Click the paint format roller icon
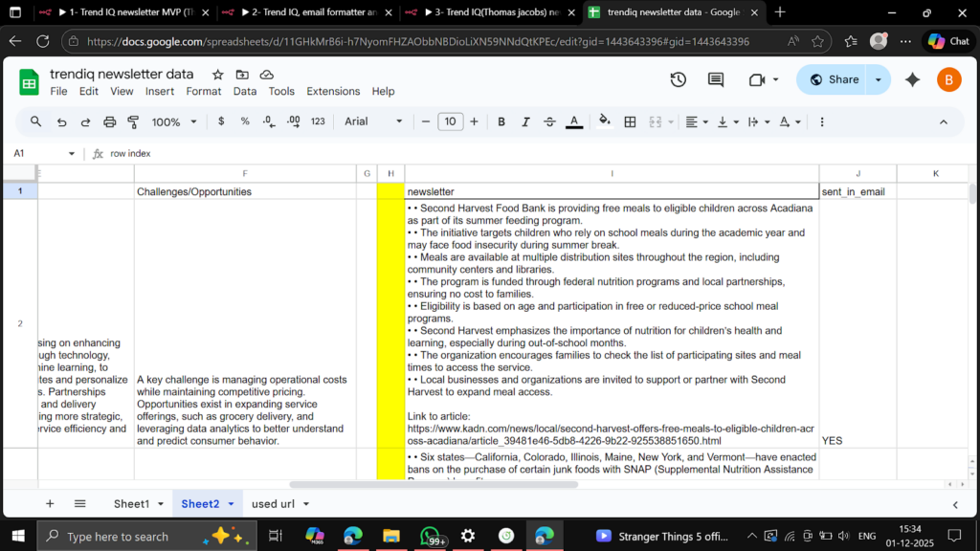The height and width of the screenshot is (551, 980). pos(133,121)
